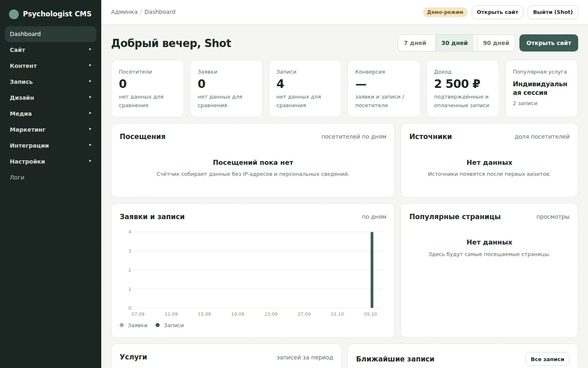This screenshot has height=368, width=588.
Task: Expand the Запись sidebar menu section
Action: click(x=50, y=82)
